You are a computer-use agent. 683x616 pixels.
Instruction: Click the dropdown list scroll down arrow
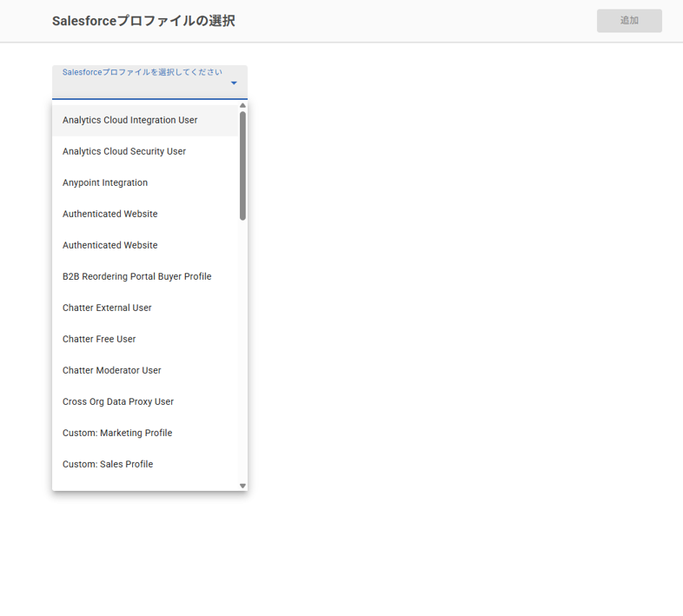pos(242,486)
